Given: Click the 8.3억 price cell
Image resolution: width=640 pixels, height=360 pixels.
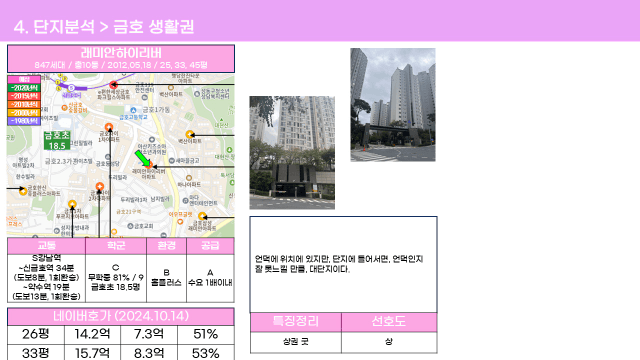Looking at the screenshot, I should pyautogui.click(x=149, y=353).
